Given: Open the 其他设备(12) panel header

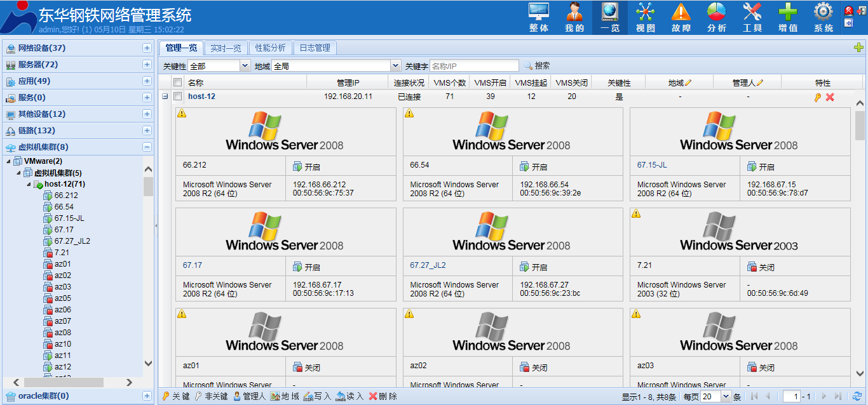Looking at the screenshot, I should [x=78, y=114].
